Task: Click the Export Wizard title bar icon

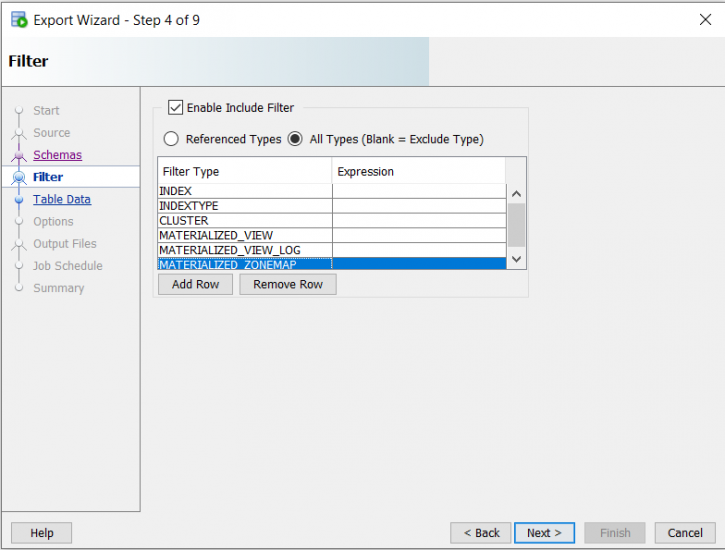Action: pyautogui.click(x=19, y=20)
